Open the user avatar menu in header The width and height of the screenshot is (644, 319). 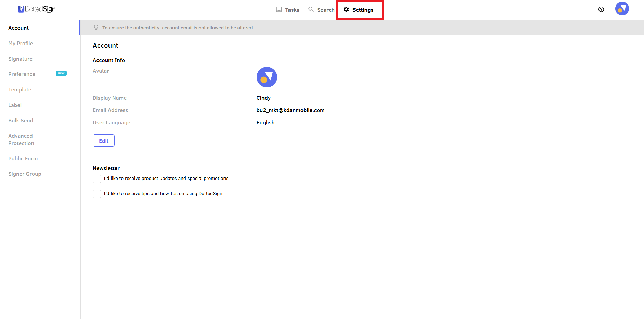tap(622, 9)
